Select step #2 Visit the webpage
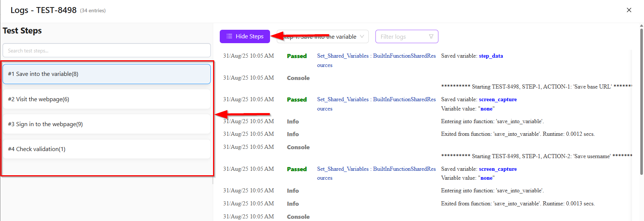Image resolution: width=644 pixels, height=221 pixels. 107,99
